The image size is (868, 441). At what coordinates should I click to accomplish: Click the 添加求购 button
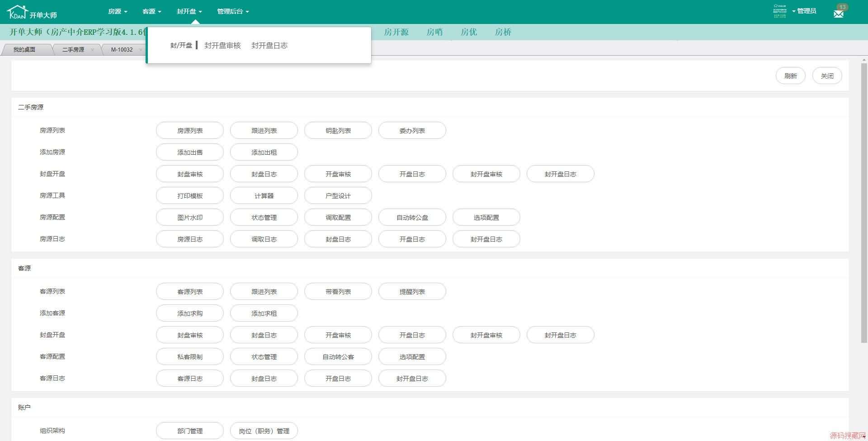coord(190,313)
